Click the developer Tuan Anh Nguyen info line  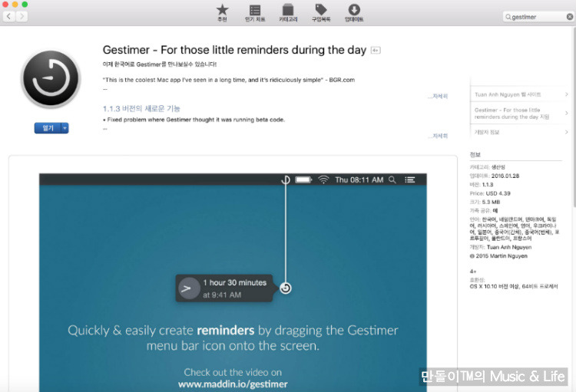click(500, 247)
